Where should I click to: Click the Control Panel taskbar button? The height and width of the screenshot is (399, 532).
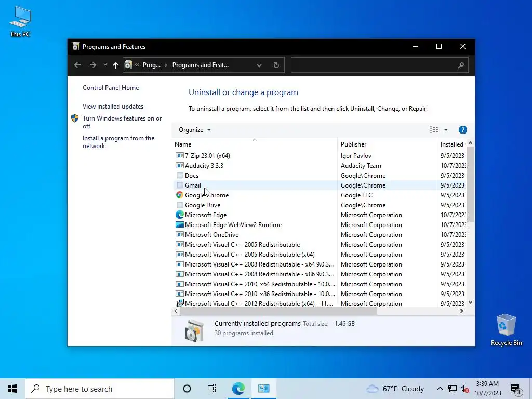click(x=263, y=389)
